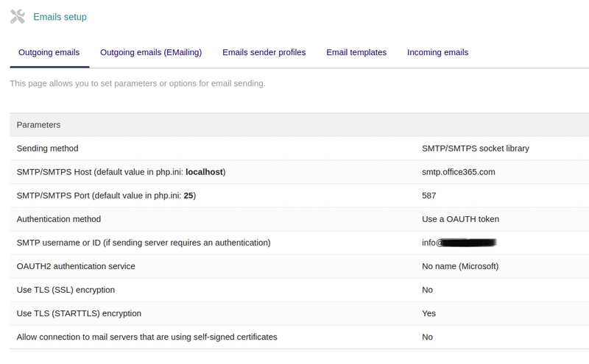Click the 'No name (Microsoft)' OAUTH2 service
The width and height of the screenshot is (589, 364).
click(460, 266)
